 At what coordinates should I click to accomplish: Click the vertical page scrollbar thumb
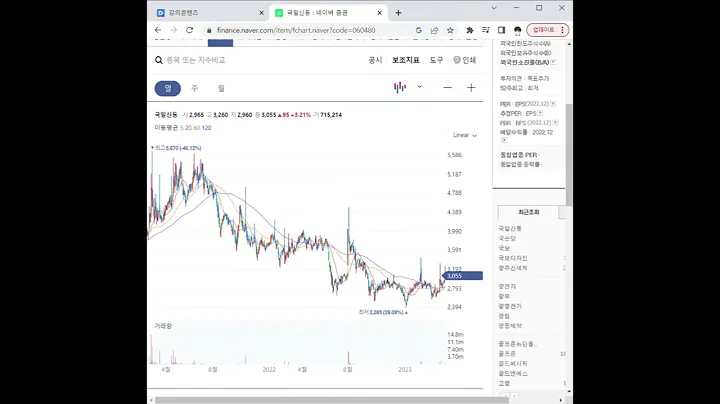click(x=569, y=155)
